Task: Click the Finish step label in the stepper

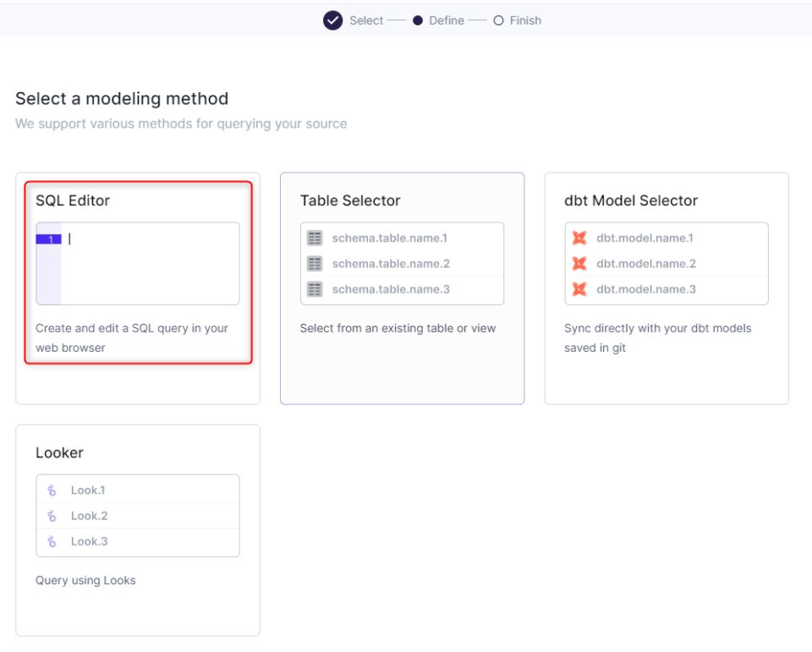Action: tap(524, 19)
